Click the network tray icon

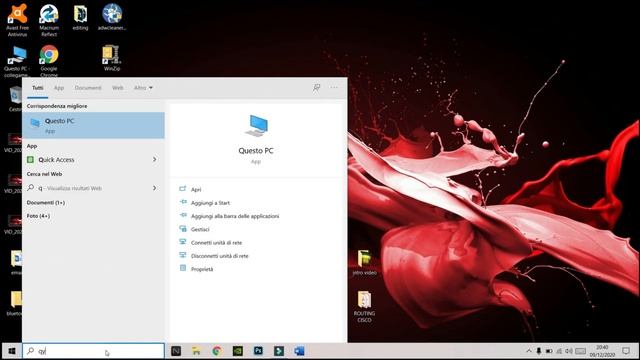[559, 351]
